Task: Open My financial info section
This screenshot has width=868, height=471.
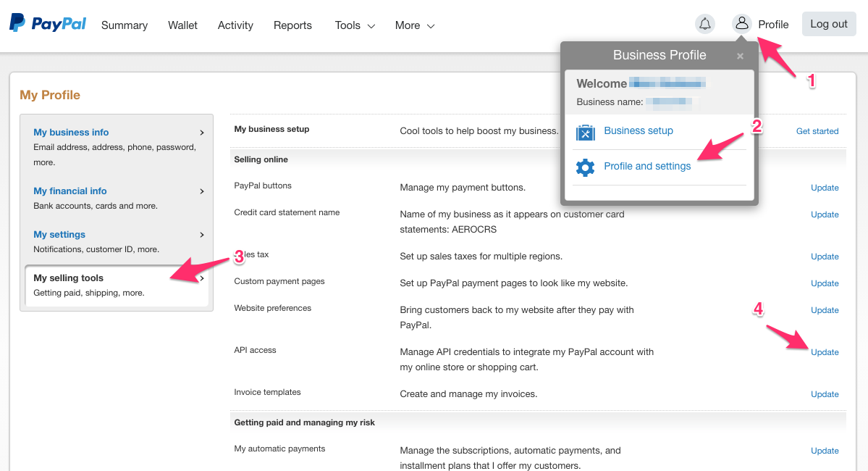Action: (70, 191)
